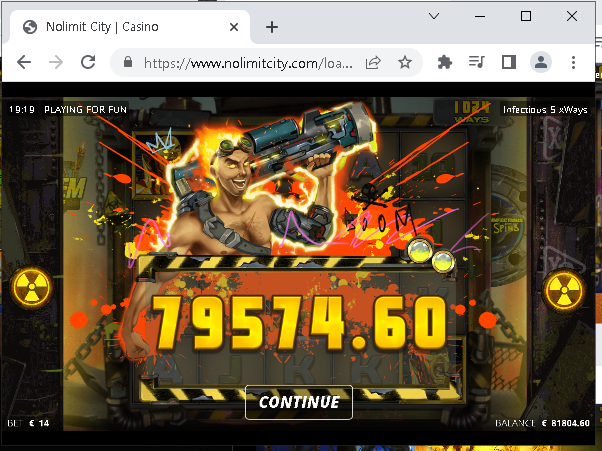This screenshot has height=451, width=602.
Task: Click the Infectious 5 xWays title
Action: pyautogui.click(x=545, y=110)
